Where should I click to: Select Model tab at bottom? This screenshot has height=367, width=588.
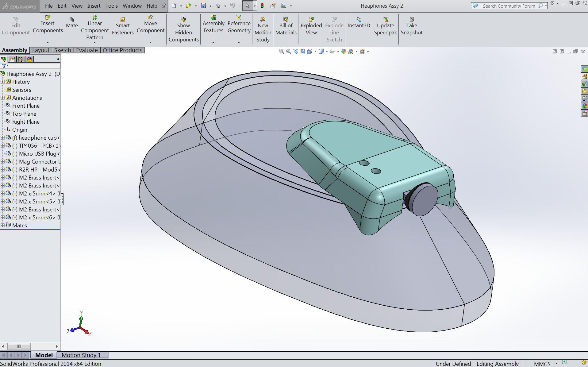(x=44, y=355)
